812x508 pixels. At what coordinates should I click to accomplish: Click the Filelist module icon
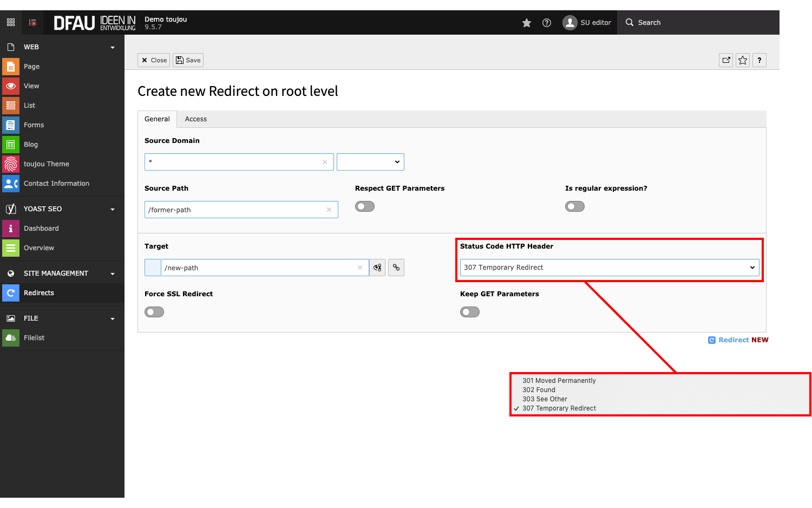(x=11, y=338)
